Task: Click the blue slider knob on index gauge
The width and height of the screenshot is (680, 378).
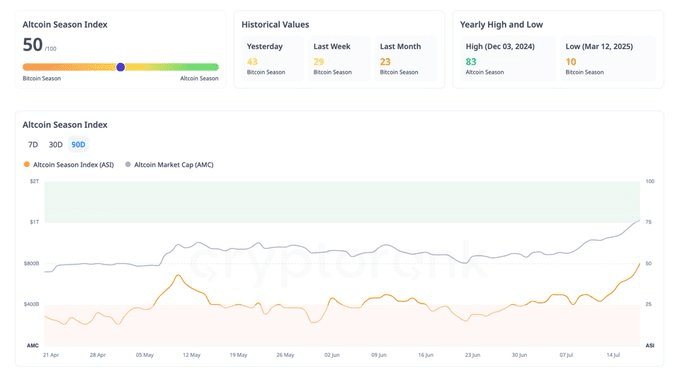Action: 121,67
